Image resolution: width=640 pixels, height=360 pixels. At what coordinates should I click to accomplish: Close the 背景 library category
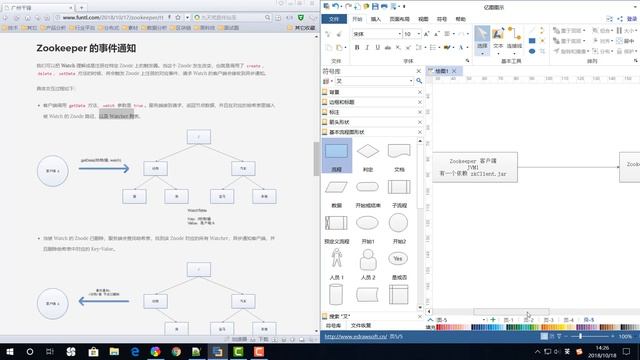420,92
